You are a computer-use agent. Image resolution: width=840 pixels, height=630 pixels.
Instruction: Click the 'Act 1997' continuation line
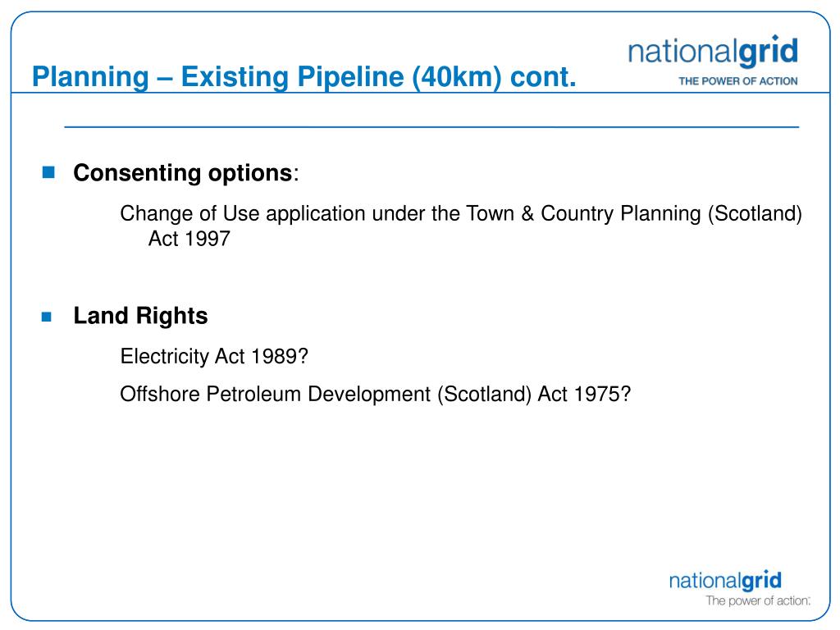pyautogui.click(x=189, y=239)
